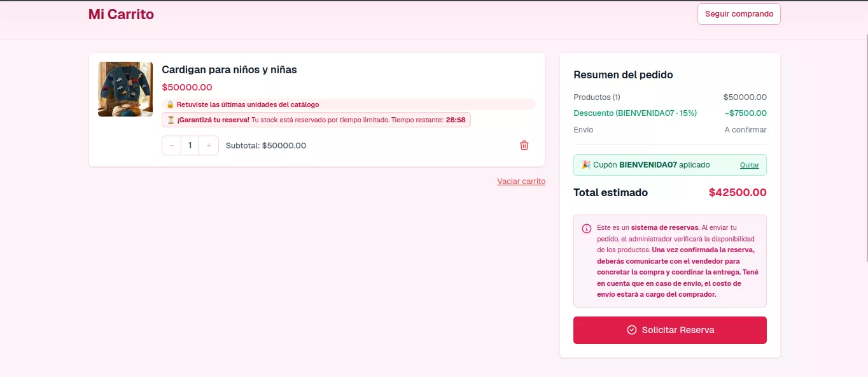The image size is (868, 377).
Task: Submit order with Solicitar Reserva
Action: pos(670,330)
